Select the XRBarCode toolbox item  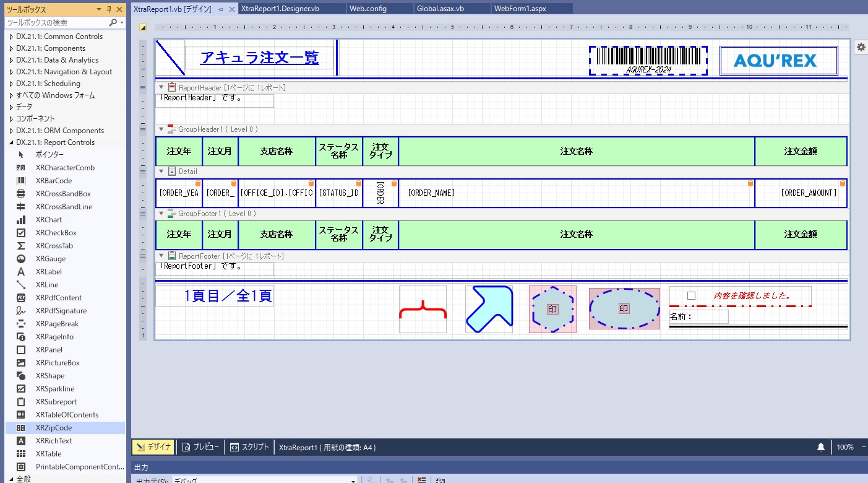pos(53,181)
